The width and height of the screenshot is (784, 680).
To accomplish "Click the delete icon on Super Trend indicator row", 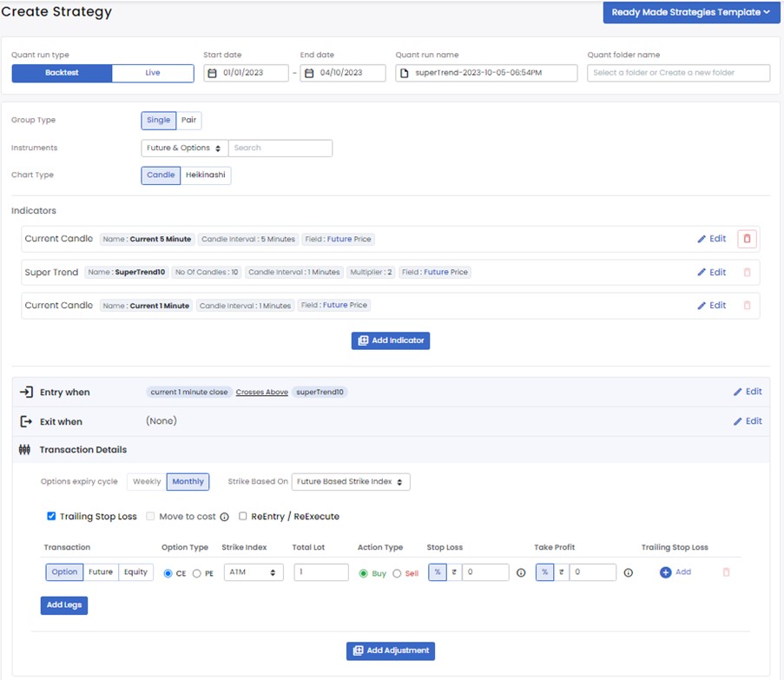I will 747,273.
